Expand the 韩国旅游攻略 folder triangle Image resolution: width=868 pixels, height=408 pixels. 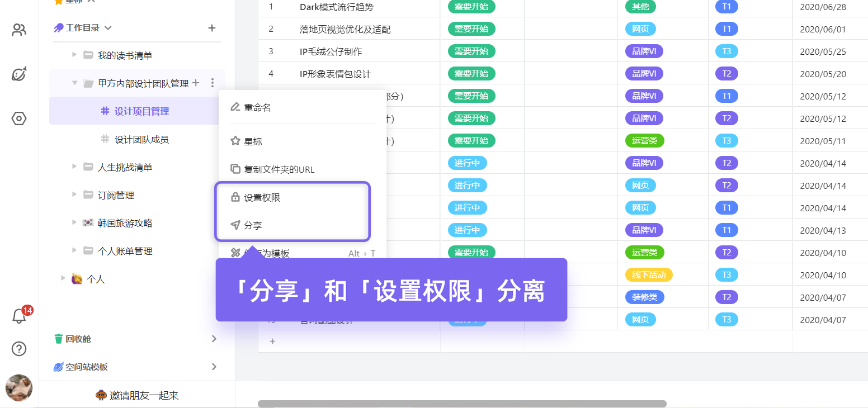point(74,222)
